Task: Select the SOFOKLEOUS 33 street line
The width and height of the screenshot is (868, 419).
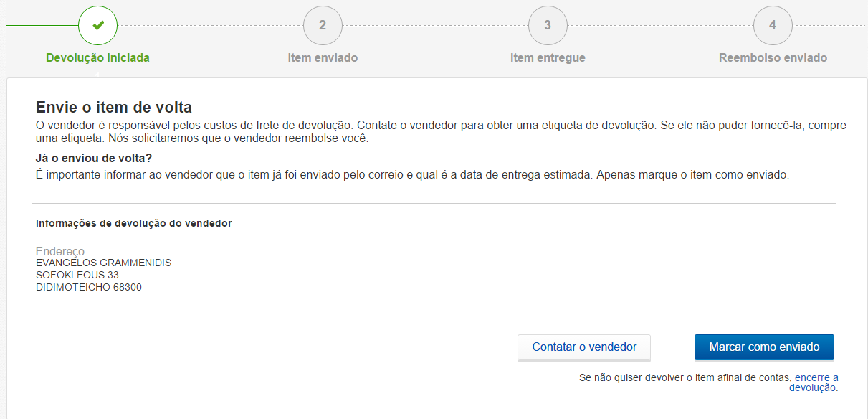Action: (77, 275)
